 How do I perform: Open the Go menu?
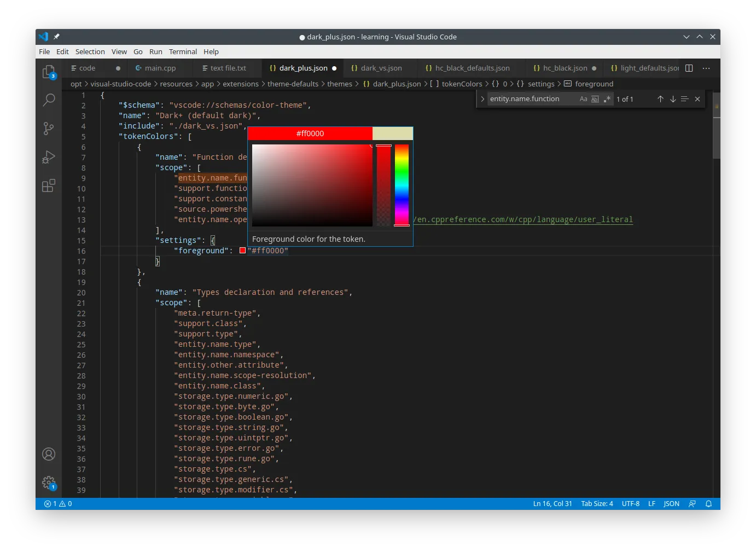coord(138,52)
